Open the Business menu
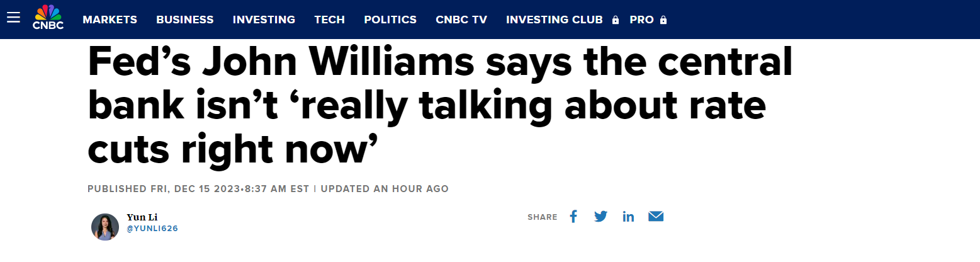The image size is (980, 262). pyautogui.click(x=184, y=20)
